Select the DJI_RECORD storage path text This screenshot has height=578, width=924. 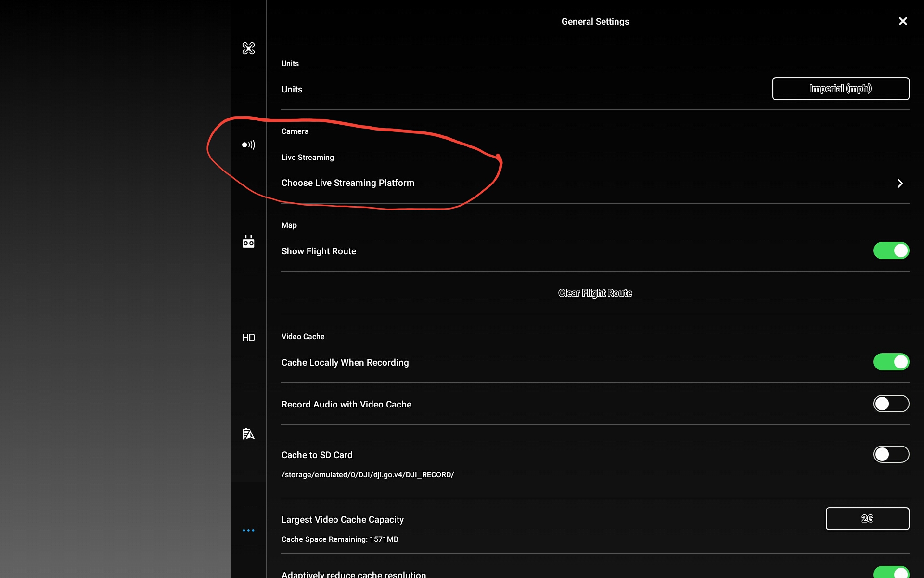[368, 475]
